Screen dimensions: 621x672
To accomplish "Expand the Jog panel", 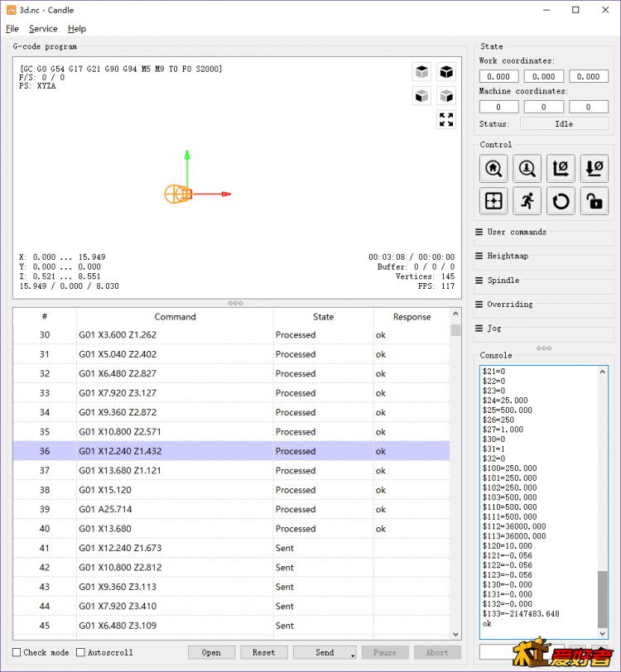I will (488, 329).
